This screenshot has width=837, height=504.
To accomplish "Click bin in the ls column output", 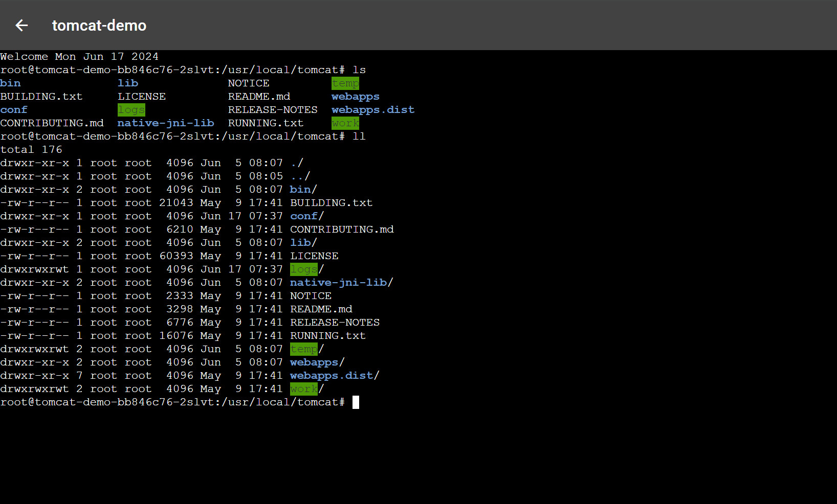I will coord(10,83).
